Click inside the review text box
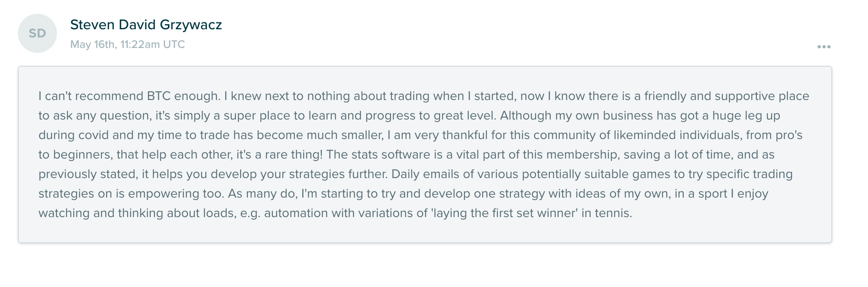 pos(425,154)
